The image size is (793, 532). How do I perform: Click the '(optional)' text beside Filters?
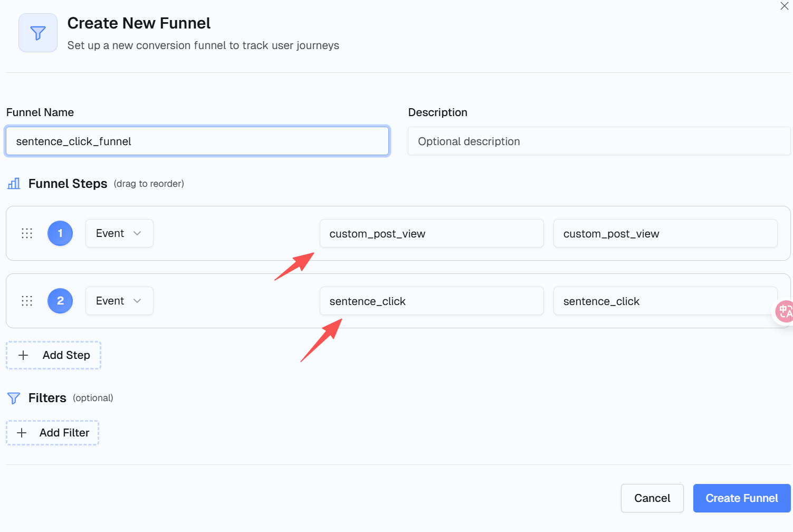[93, 398]
